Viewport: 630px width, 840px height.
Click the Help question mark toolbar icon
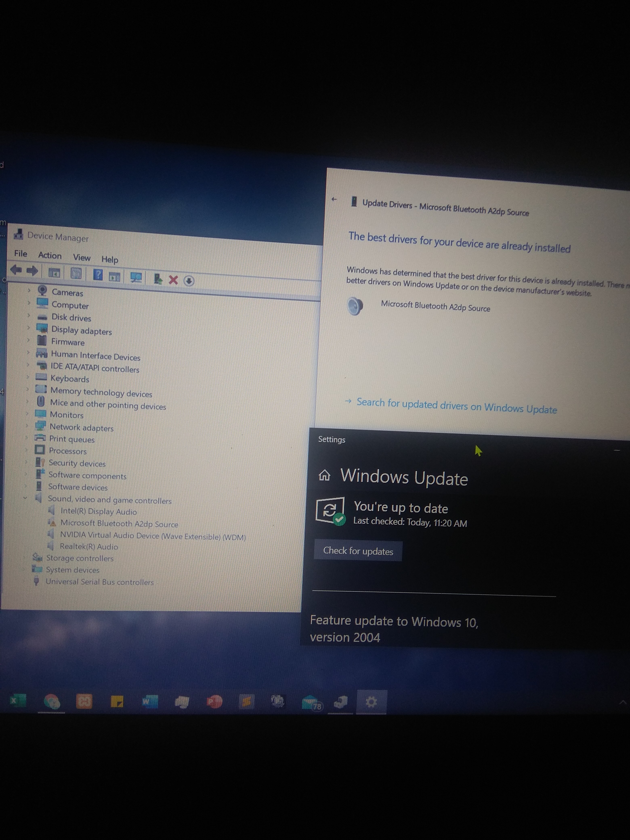(x=98, y=275)
